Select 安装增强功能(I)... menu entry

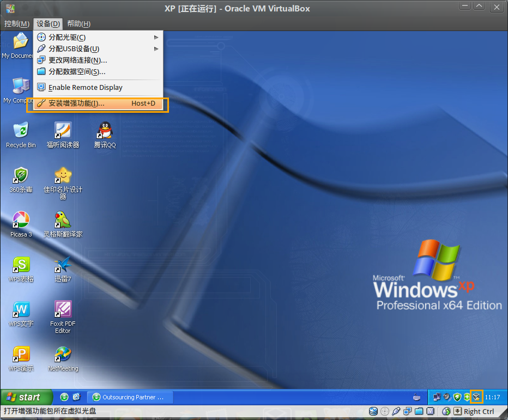pyautogui.click(x=98, y=104)
